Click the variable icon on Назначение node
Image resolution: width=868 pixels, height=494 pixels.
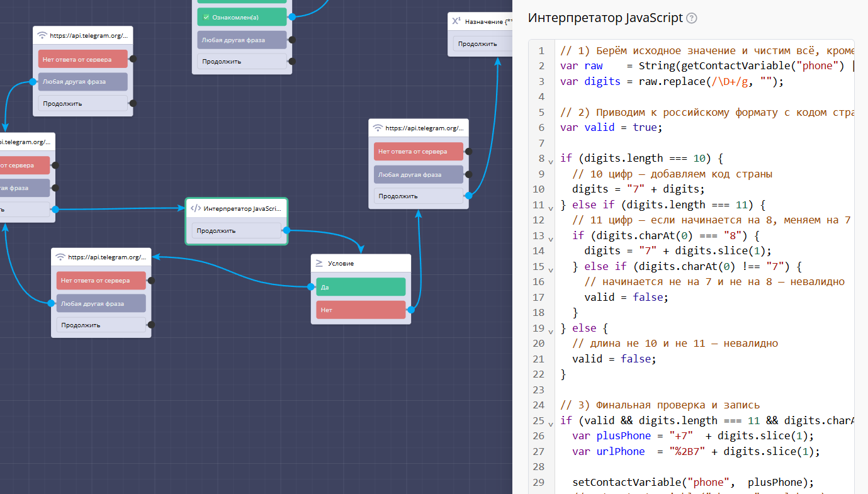456,21
